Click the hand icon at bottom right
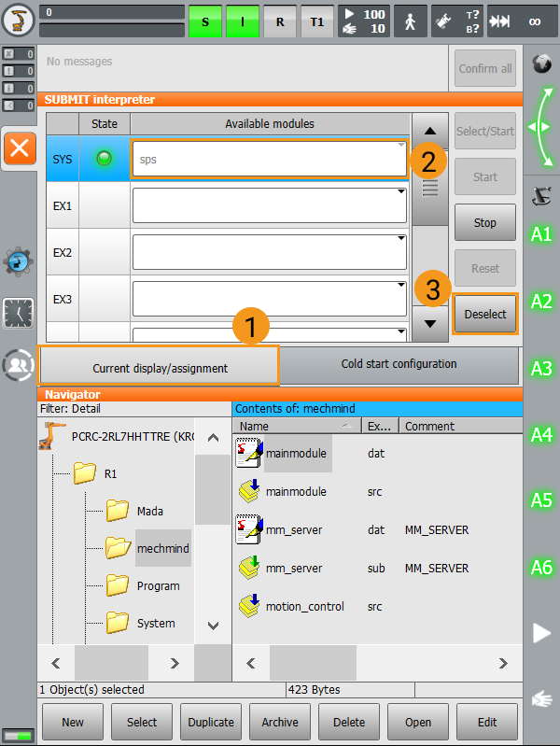The width and height of the screenshot is (560, 746). click(x=541, y=697)
